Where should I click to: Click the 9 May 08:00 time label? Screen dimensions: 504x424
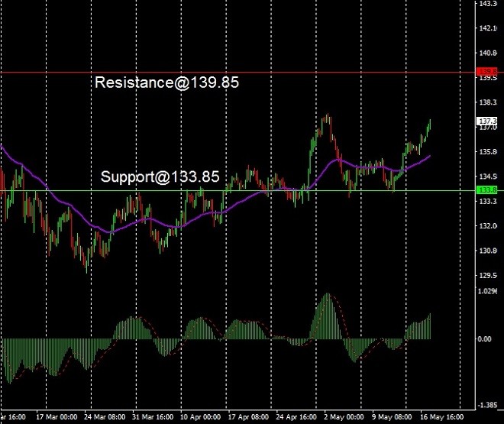click(392, 417)
